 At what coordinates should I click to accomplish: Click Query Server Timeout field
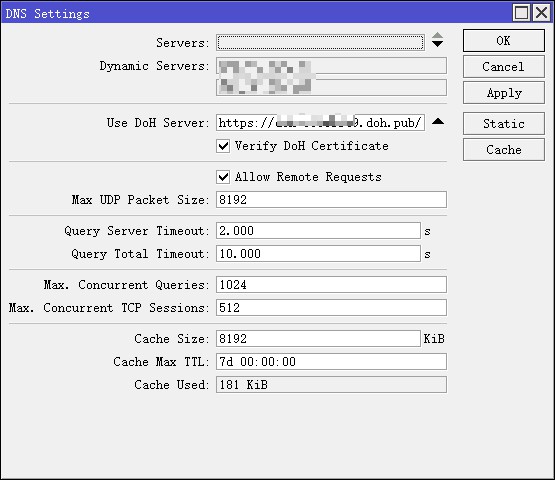(x=318, y=231)
